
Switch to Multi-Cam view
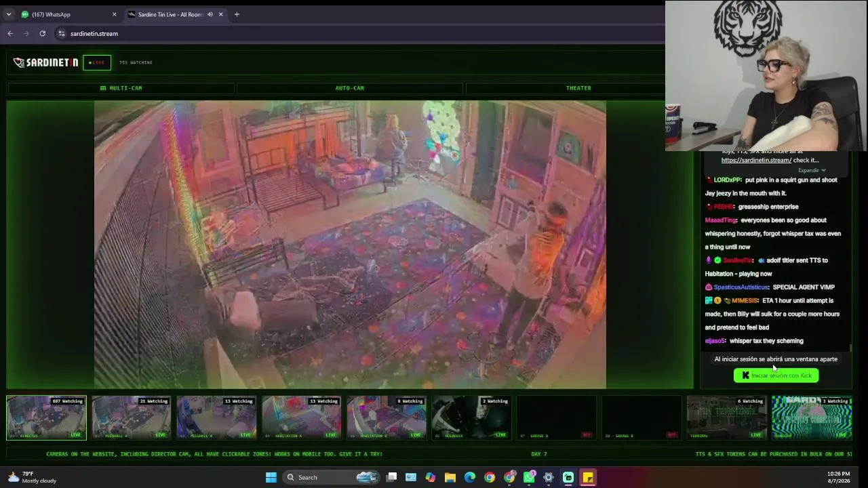coord(121,88)
